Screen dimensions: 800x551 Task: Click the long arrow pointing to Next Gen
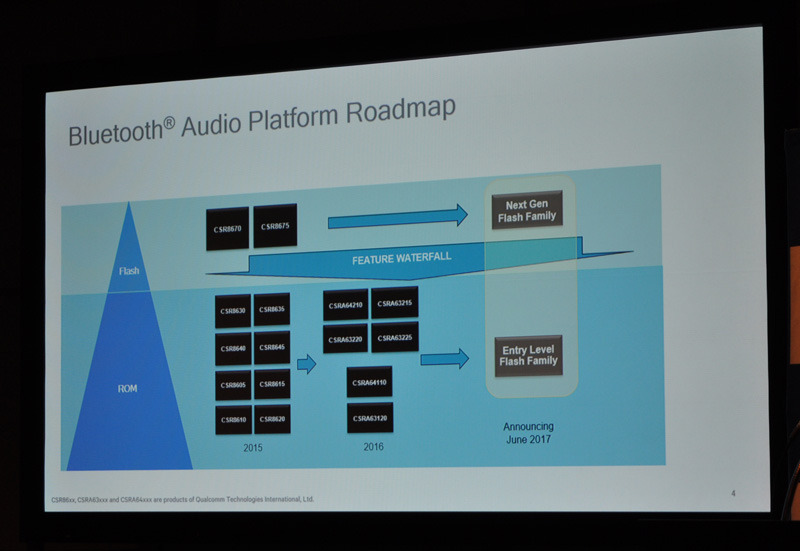click(x=398, y=216)
